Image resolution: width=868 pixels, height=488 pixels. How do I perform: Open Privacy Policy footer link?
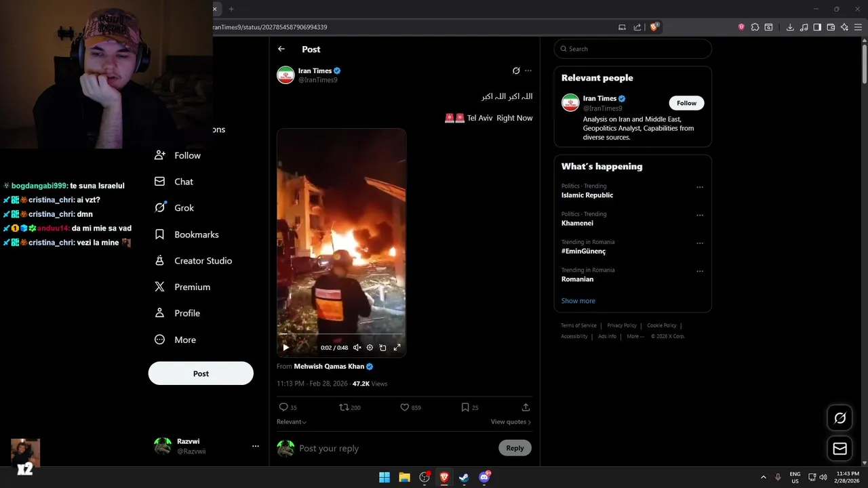click(622, 325)
